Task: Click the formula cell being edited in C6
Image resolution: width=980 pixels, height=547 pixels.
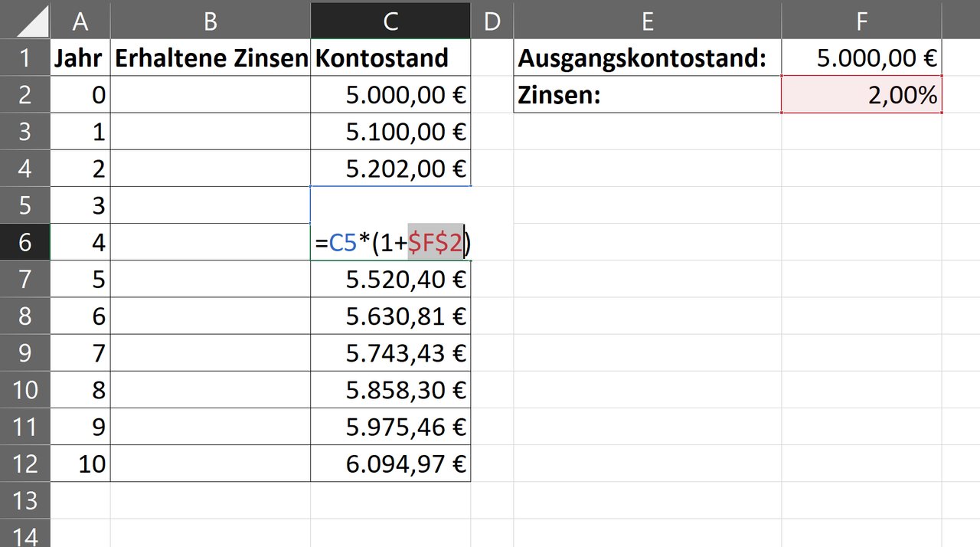Action: (390, 242)
